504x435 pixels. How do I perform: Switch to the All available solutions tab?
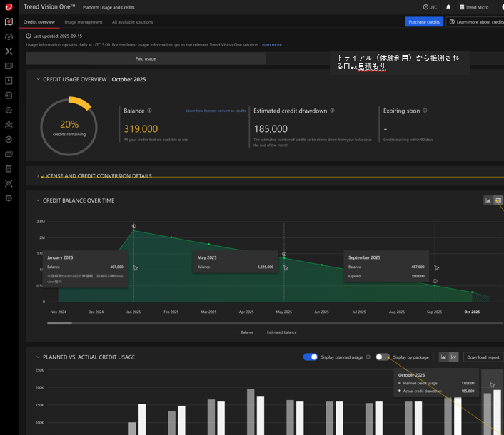tap(133, 22)
